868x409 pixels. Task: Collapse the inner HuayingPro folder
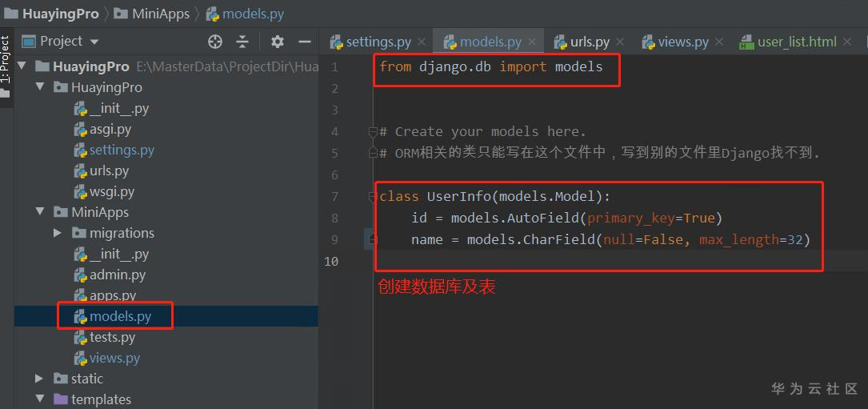coord(39,87)
